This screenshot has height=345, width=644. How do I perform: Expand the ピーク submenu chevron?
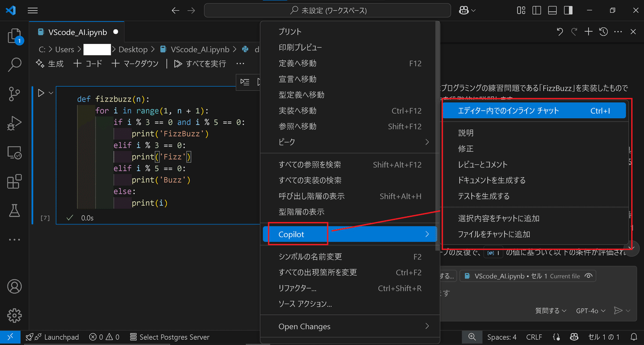pyautogui.click(x=427, y=142)
